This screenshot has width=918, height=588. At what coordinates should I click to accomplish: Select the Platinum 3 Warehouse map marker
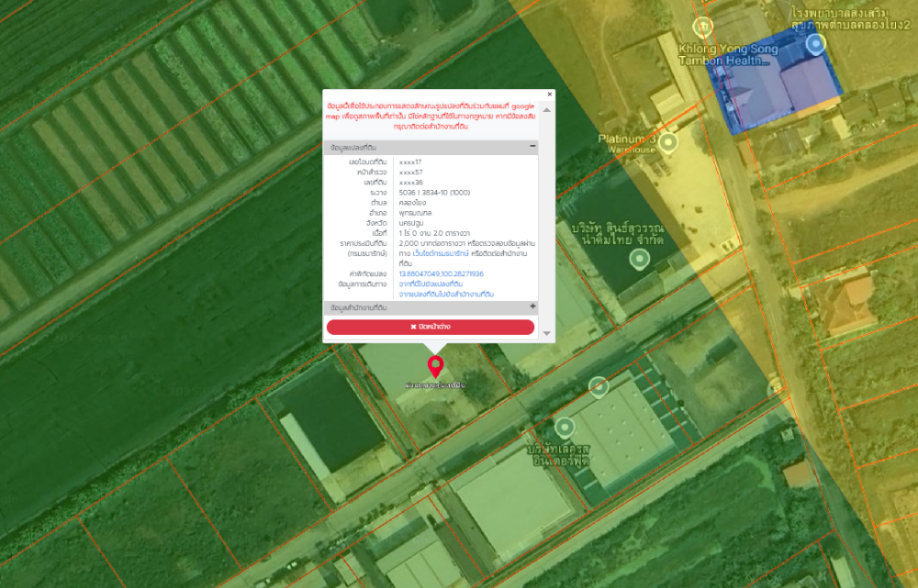(668, 143)
